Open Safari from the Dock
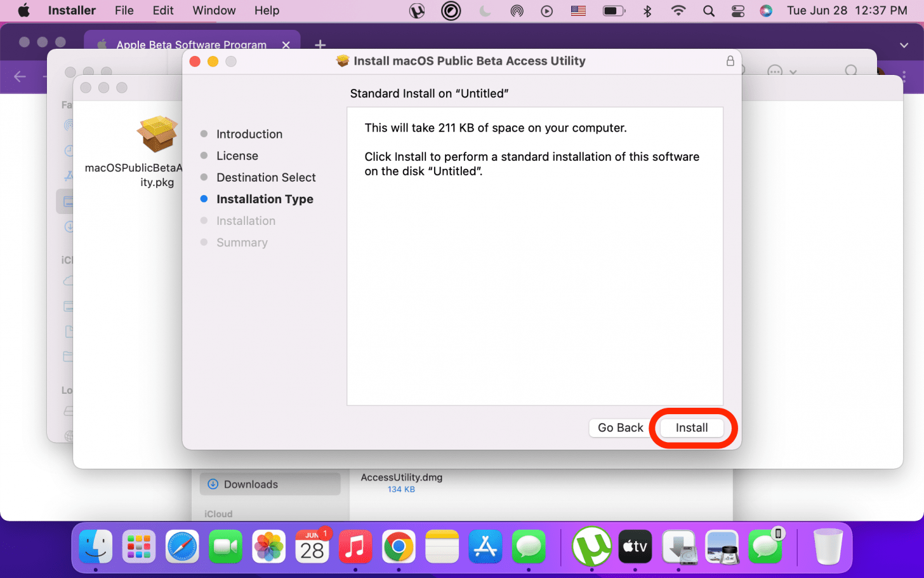924x578 pixels. (182, 547)
